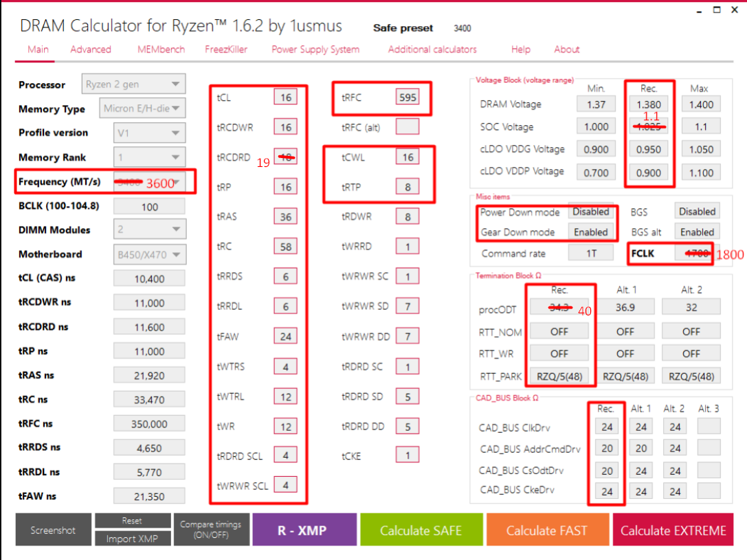
Task: Click the tWR value field
Action: click(x=285, y=426)
